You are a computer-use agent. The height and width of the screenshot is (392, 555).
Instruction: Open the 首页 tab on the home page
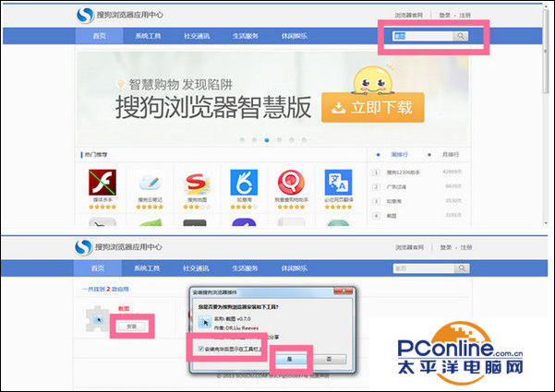(99, 36)
